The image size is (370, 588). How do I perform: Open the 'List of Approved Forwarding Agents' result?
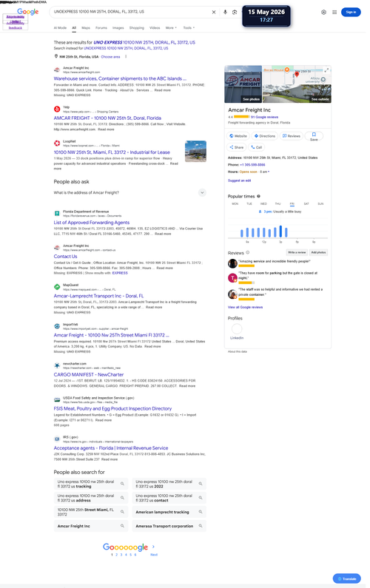pos(92,223)
